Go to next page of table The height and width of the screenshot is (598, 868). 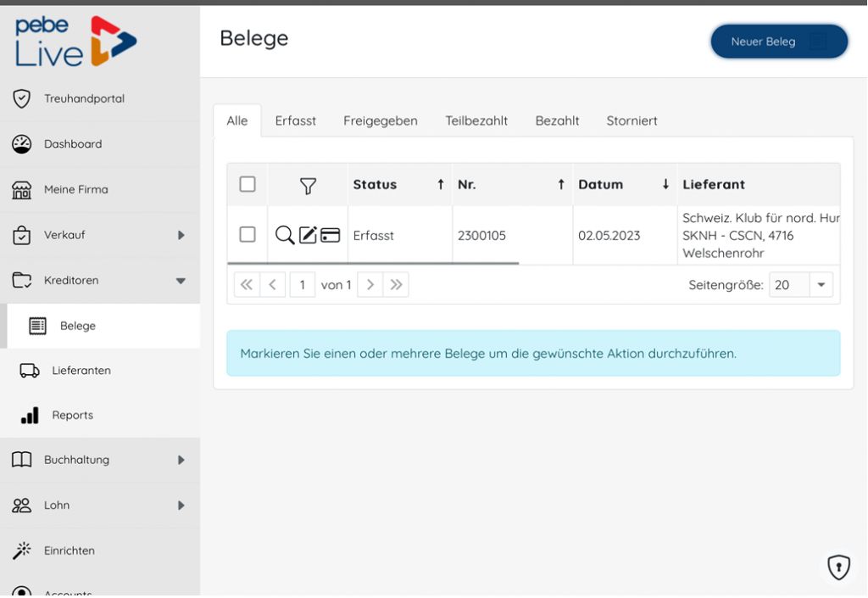click(370, 285)
